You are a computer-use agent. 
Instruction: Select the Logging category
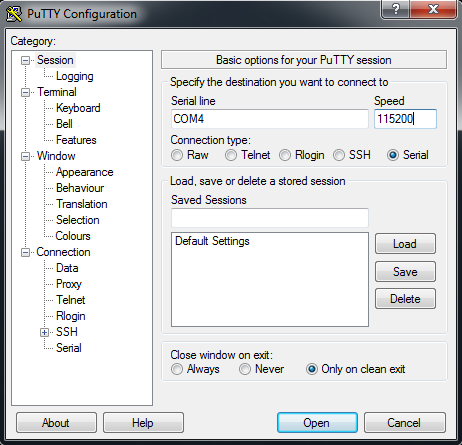[75, 76]
